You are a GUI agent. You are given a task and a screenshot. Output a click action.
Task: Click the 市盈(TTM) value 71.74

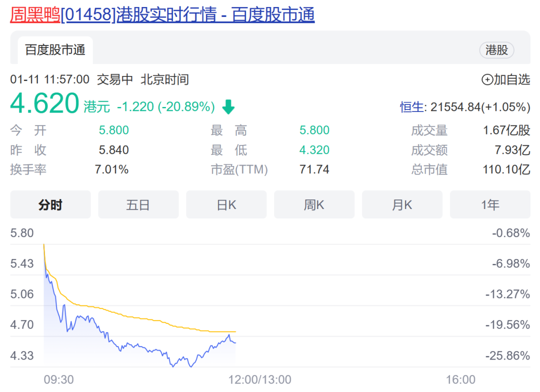[314, 169]
